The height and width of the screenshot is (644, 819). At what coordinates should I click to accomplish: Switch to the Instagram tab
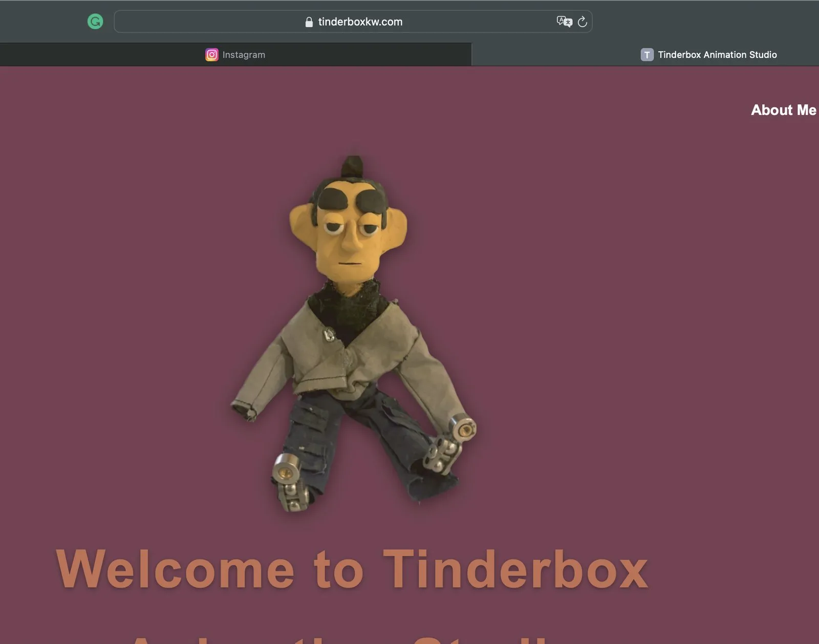[235, 55]
